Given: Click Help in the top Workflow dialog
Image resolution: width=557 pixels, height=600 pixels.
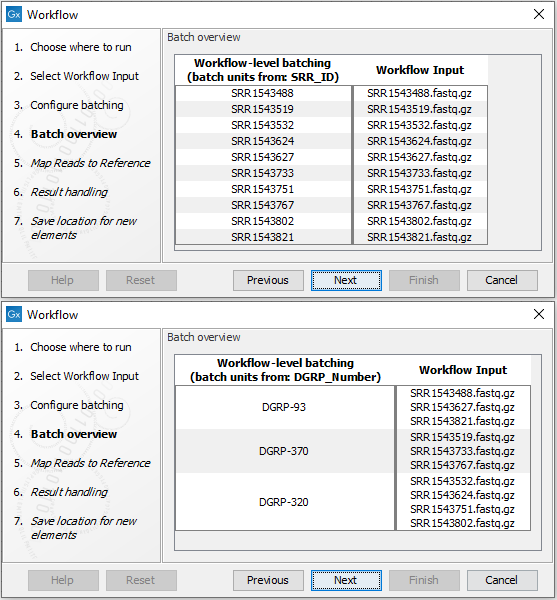Looking at the screenshot, I should 63,280.
